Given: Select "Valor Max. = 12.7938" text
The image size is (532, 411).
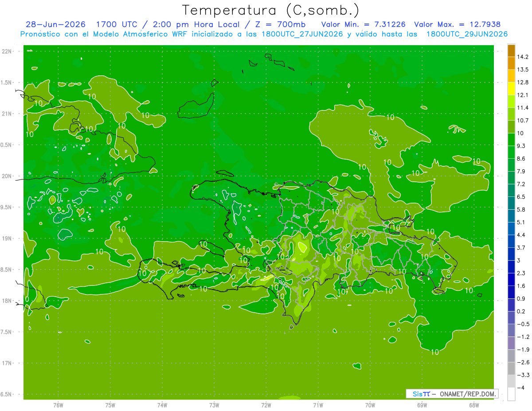Looking at the screenshot, I should [457, 24].
